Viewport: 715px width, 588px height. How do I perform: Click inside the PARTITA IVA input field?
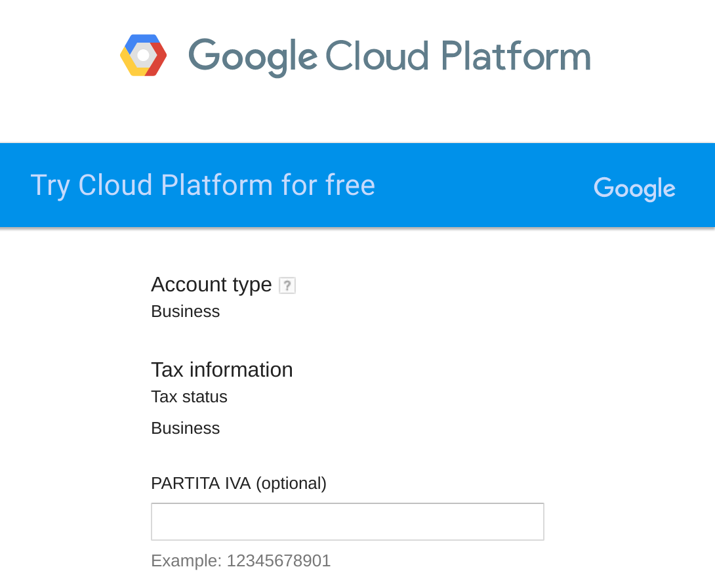[x=347, y=521]
